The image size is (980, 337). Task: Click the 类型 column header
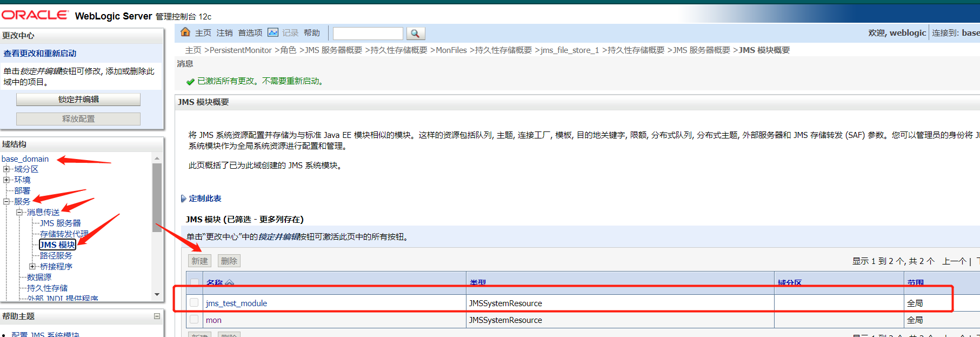(478, 283)
